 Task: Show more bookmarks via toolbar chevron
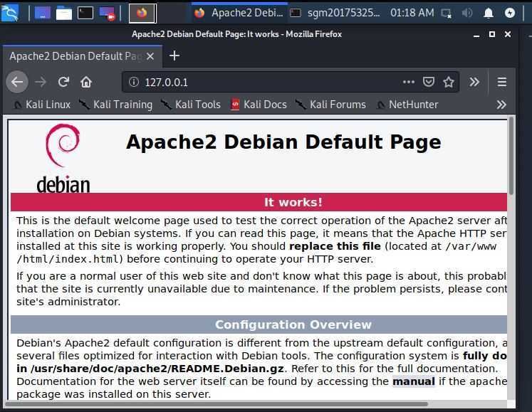click(x=501, y=105)
